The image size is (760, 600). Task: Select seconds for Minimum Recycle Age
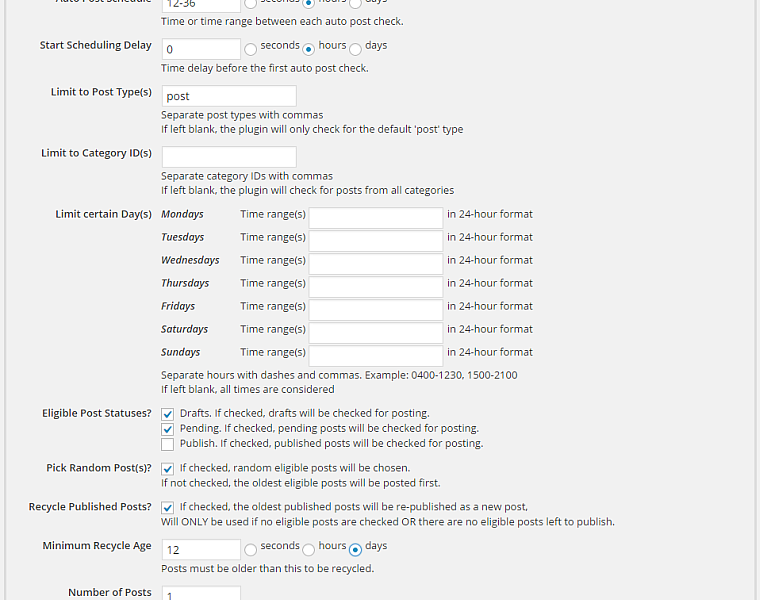click(x=251, y=550)
